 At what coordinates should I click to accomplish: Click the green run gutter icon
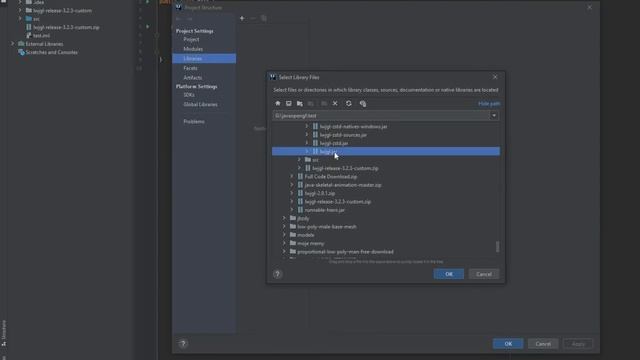pos(147,27)
